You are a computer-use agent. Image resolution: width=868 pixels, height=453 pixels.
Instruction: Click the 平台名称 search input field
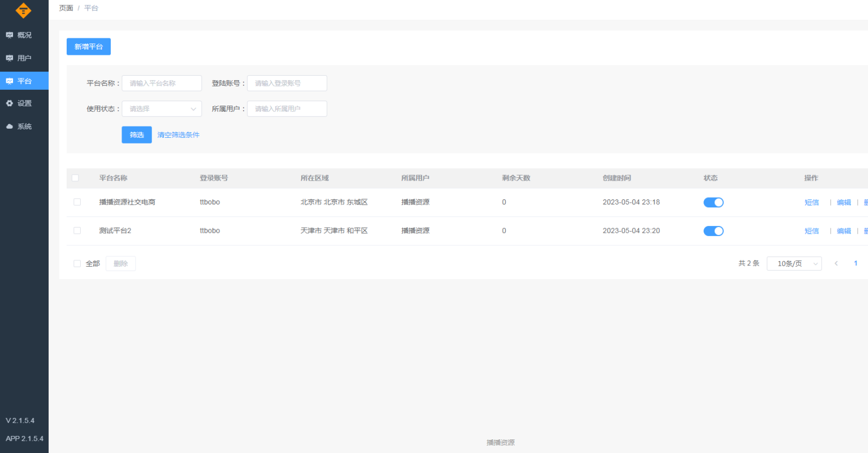pos(162,83)
